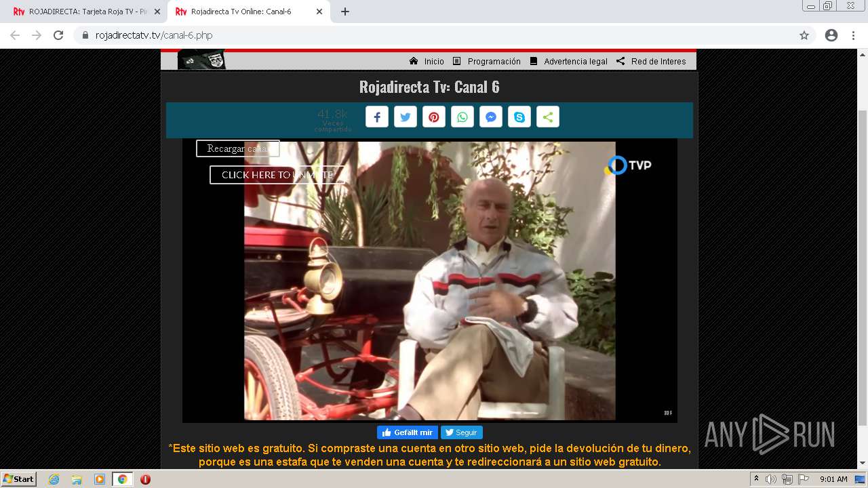Open Chrome three-dot menu
Viewport: 868px width, 488px height.
853,35
